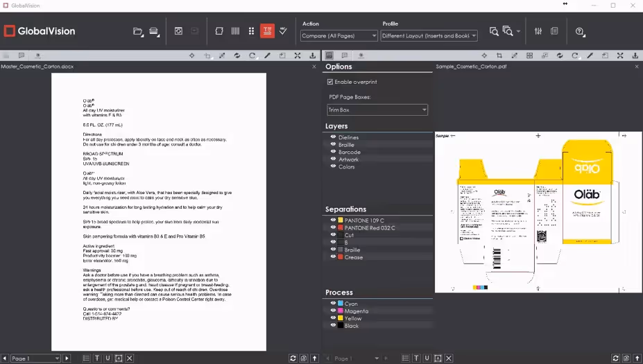Select the graphics inspection mode icon
Image resolution: width=643 pixels, height=364 pixels.
click(x=219, y=31)
